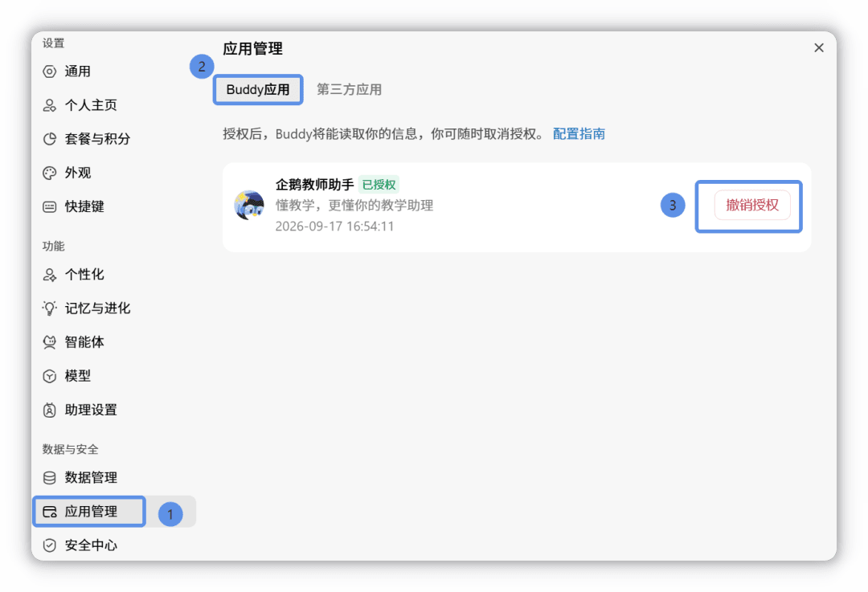Viewport: 868px width, 592px height.
Task: Click the 已授权 status badge
Action: pyautogui.click(x=379, y=185)
